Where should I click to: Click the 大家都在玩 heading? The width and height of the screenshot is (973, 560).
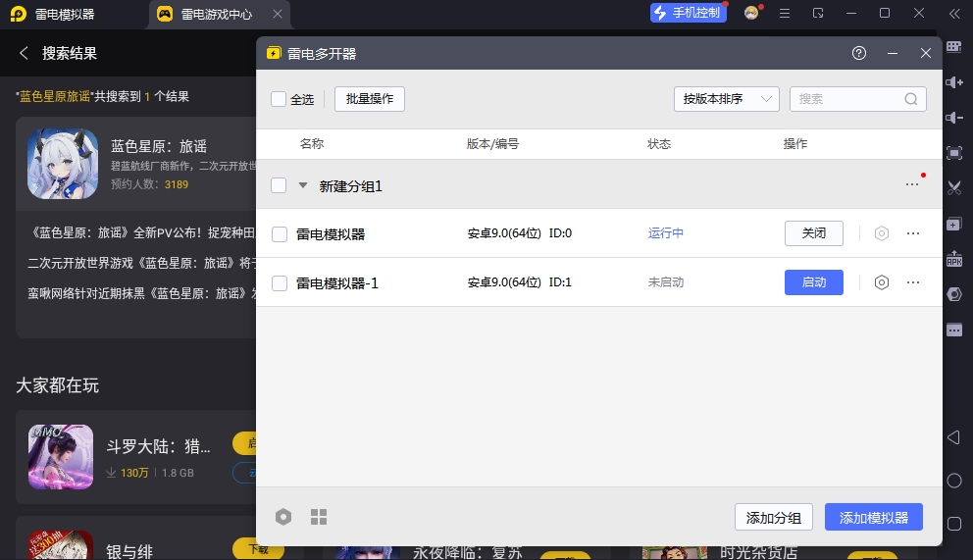tap(57, 385)
